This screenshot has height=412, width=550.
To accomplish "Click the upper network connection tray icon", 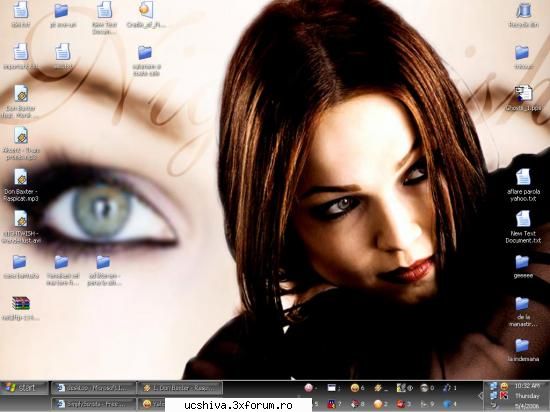I will point(494,387).
